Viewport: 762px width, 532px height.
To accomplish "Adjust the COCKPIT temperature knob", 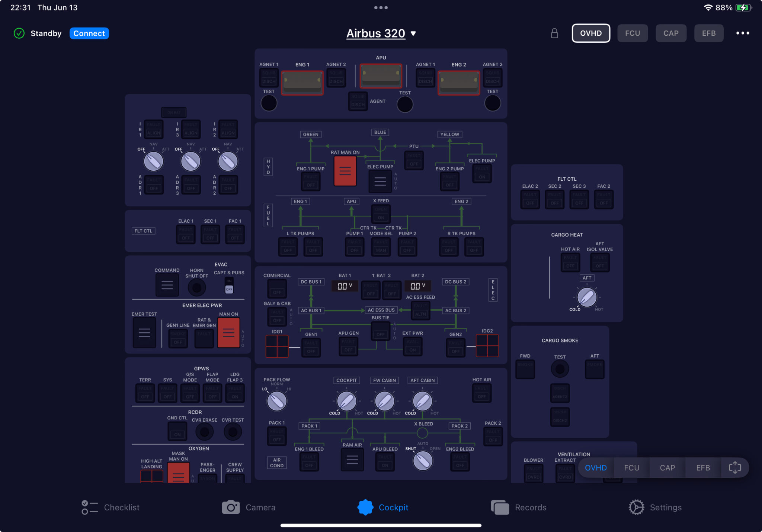I will 346,401.
